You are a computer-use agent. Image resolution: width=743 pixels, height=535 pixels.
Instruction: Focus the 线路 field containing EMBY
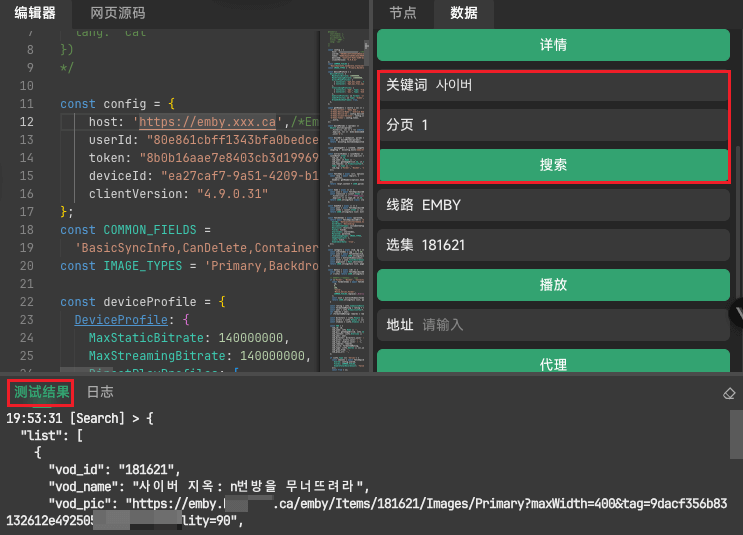575,205
